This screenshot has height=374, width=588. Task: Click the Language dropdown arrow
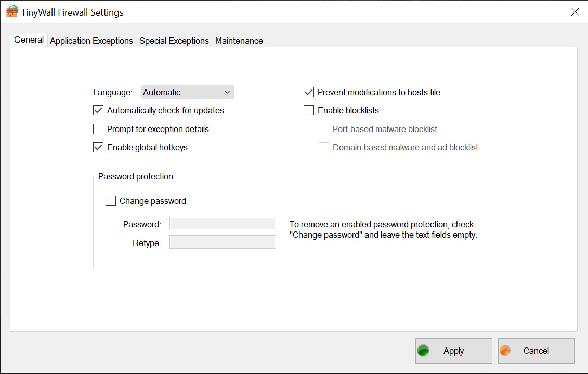pos(228,92)
